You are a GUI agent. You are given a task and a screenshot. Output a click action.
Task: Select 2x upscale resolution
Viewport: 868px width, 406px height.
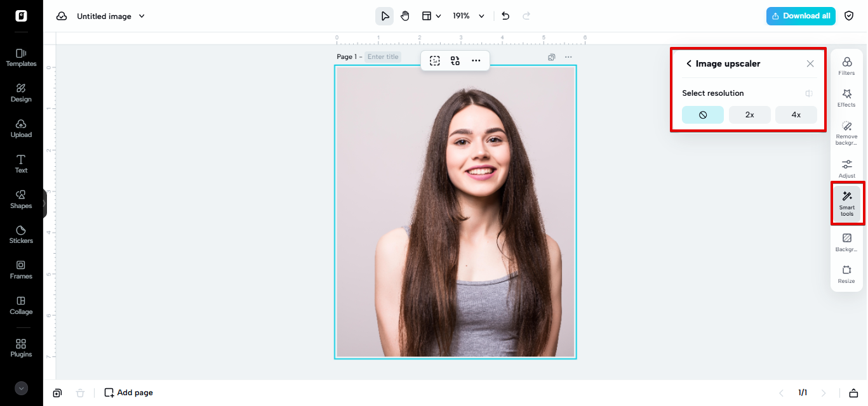pos(749,115)
